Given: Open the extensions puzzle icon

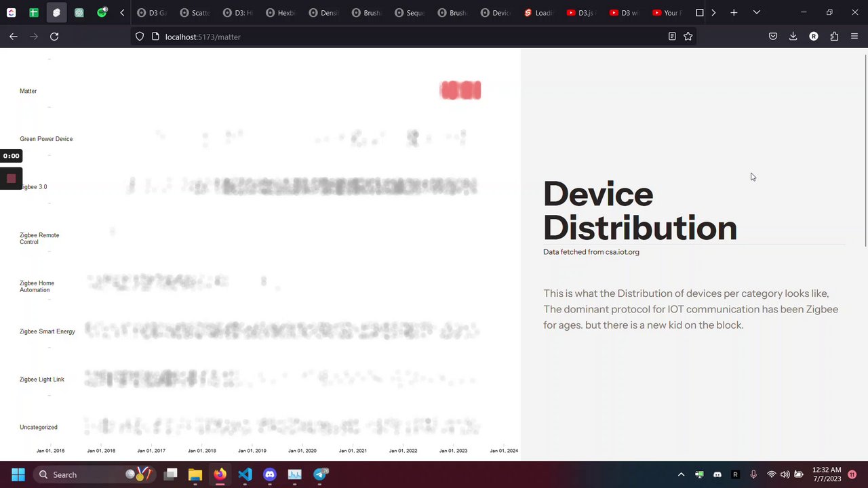Looking at the screenshot, I should tap(834, 37).
